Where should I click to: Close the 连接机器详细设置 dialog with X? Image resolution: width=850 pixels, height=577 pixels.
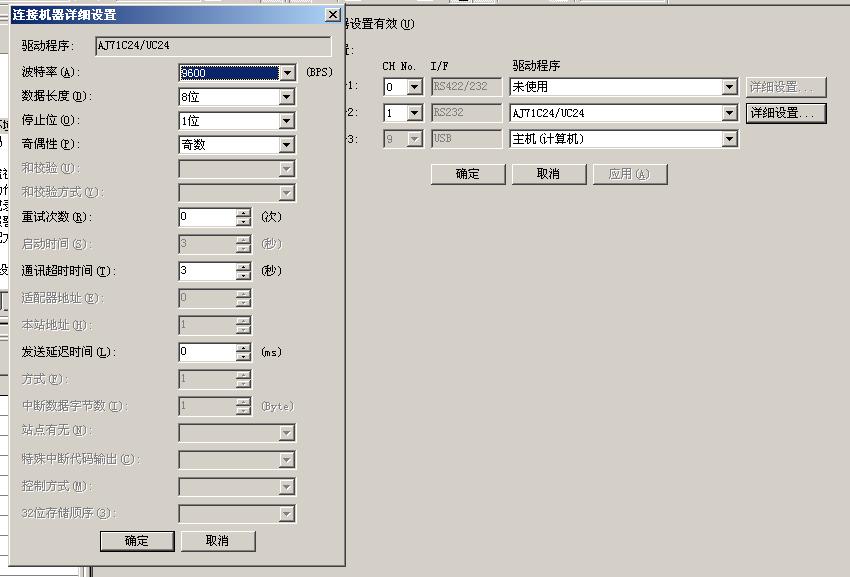point(332,14)
